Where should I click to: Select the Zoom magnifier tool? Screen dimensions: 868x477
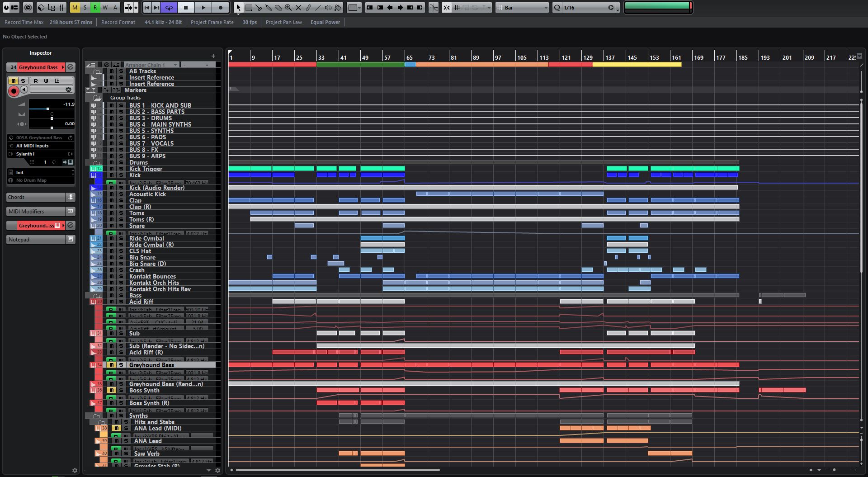(288, 8)
